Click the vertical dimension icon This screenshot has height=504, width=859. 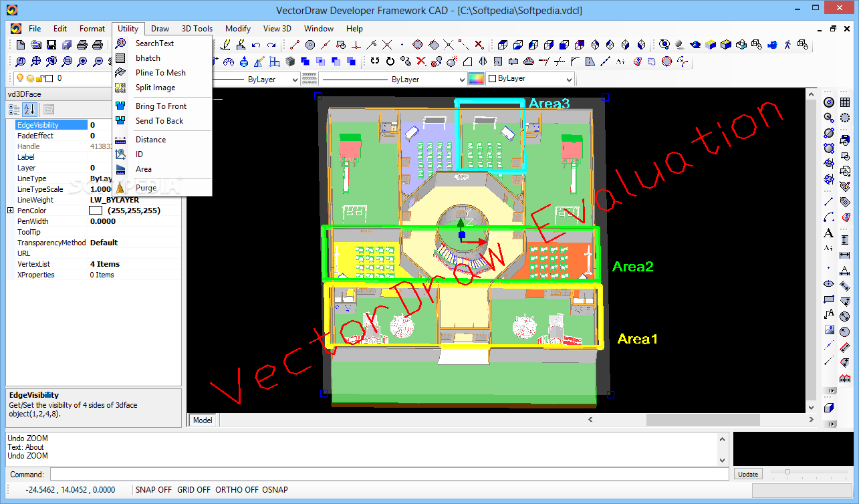tap(845, 239)
